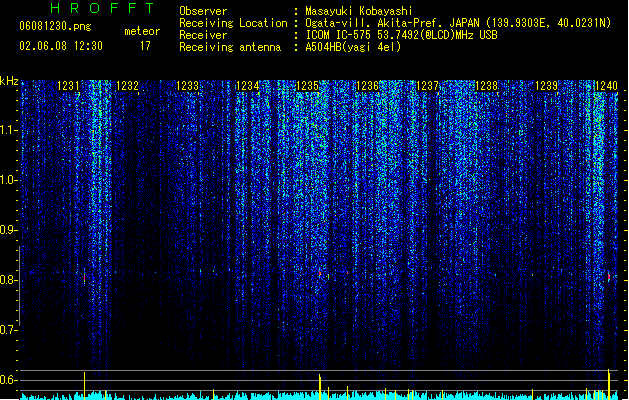This screenshot has width=629, height=400.
Task: Click the Ogata-vill. Akita-Pref. JAPAN location text
Action: coord(458,23)
